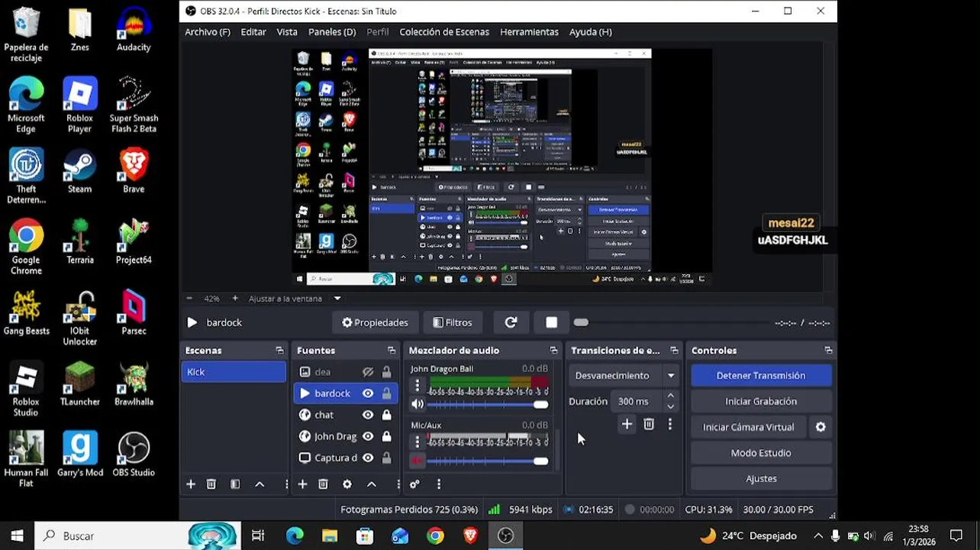The width and height of the screenshot is (980, 550).
Task: Open bardock source Propiedades
Action: [x=375, y=322]
